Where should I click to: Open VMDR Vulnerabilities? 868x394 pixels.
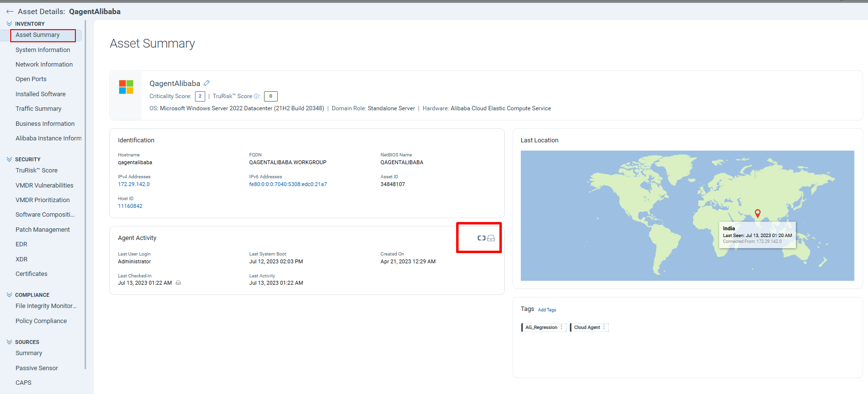pyautogui.click(x=44, y=186)
